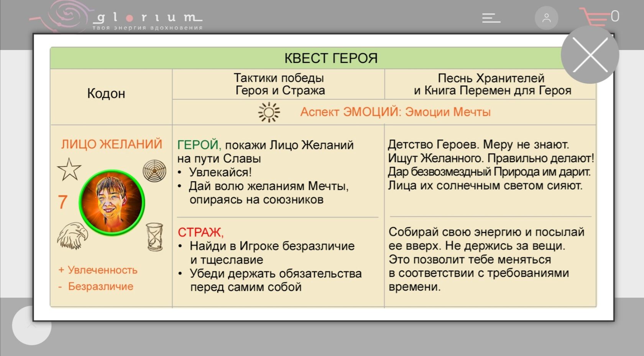Click the orange number 7
Viewport: 644px width, 356px height.
pyautogui.click(x=62, y=202)
